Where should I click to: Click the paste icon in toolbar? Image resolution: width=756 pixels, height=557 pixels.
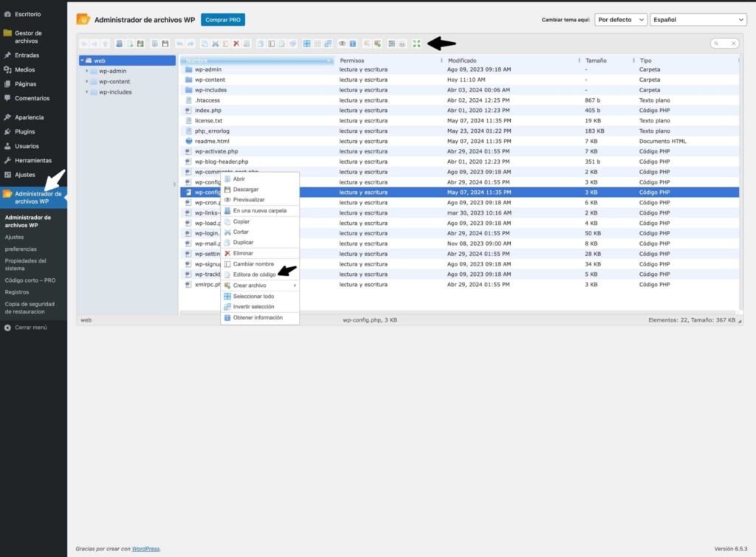(x=226, y=44)
